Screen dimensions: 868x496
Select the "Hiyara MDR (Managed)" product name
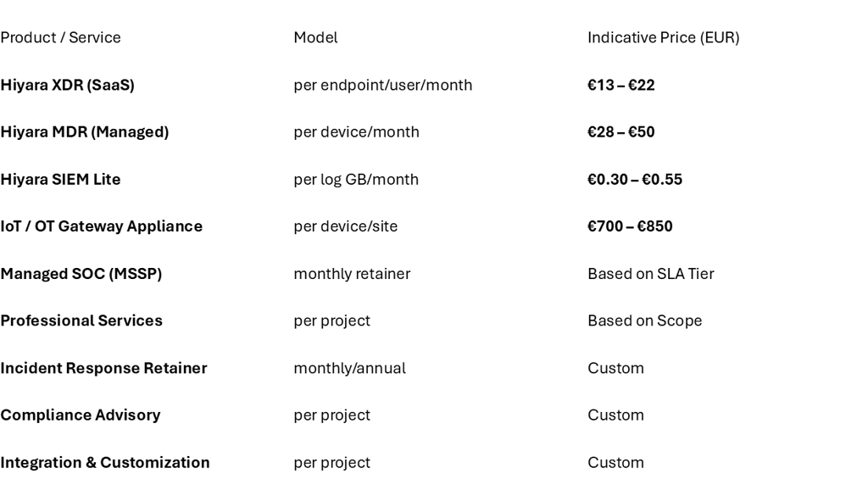point(84,132)
